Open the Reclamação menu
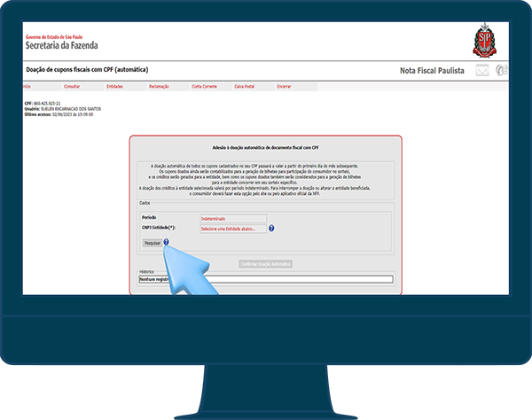 pos(159,86)
